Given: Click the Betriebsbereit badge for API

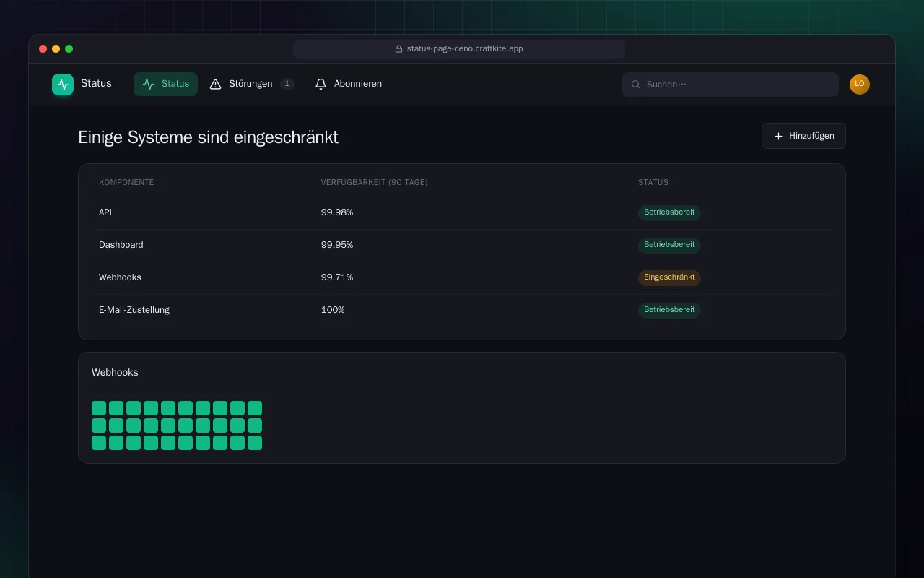Looking at the screenshot, I should click(x=669, y=212).
